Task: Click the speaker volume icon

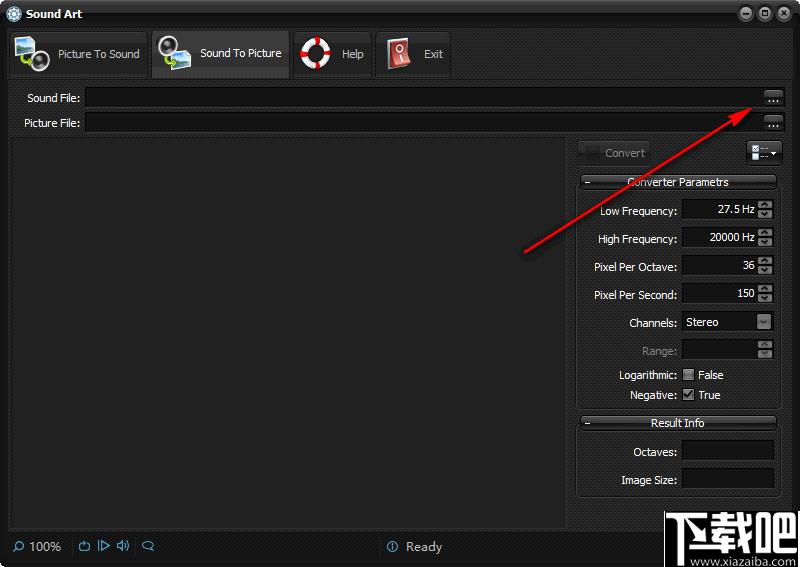Action: pos(122,546)
